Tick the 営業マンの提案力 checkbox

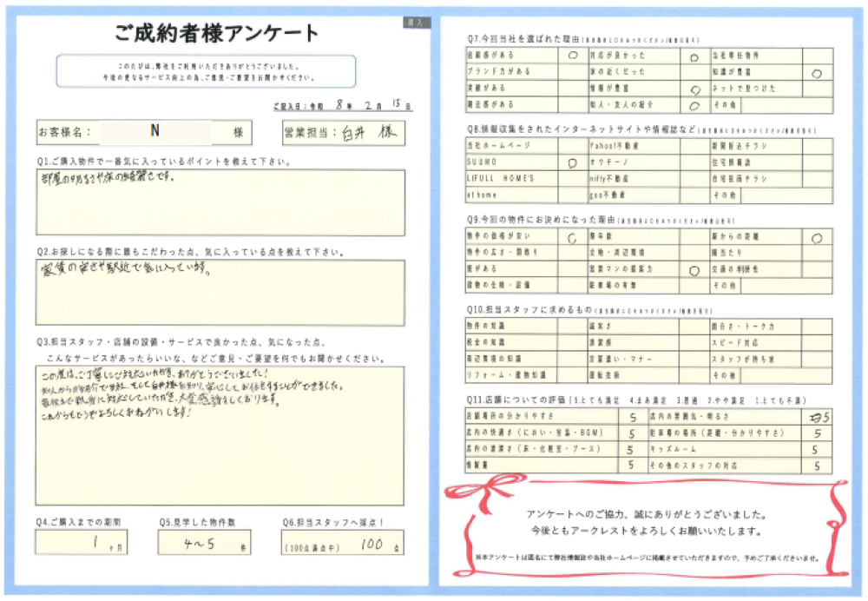(694, 269)
